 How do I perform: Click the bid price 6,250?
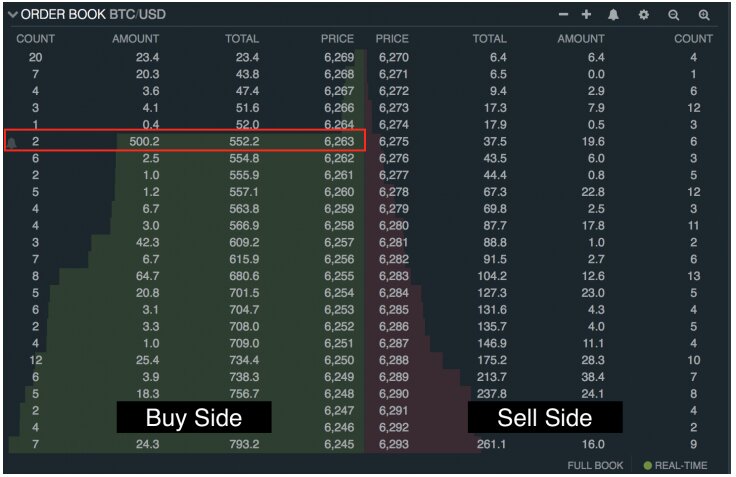(338, 359)
